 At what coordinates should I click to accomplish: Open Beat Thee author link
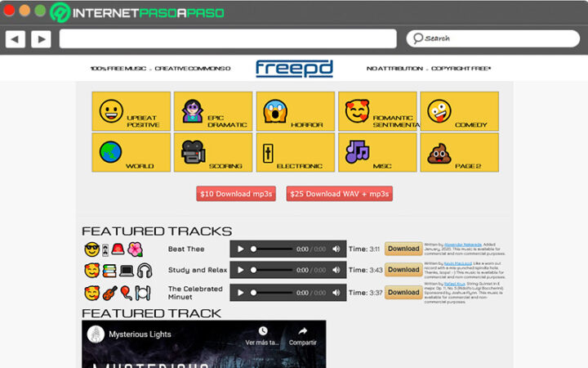click(463, 245)
